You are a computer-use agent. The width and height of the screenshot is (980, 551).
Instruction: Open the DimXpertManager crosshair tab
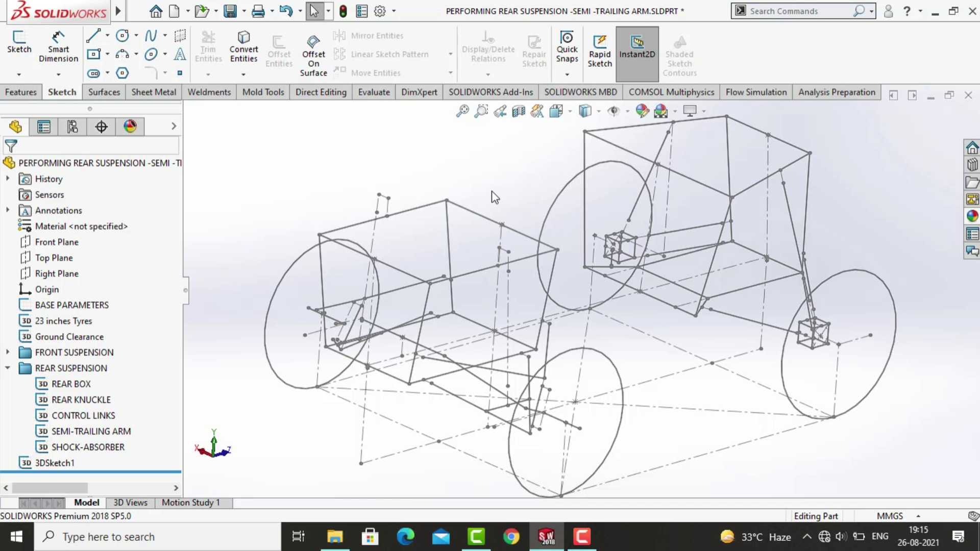[x=102, y=127]
